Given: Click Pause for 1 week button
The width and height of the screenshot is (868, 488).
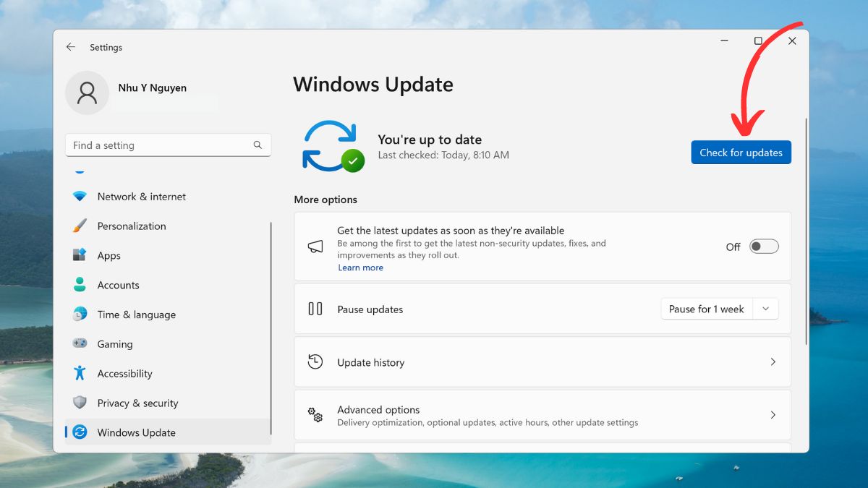Looking at the screenshot, I should coord(707,309).
